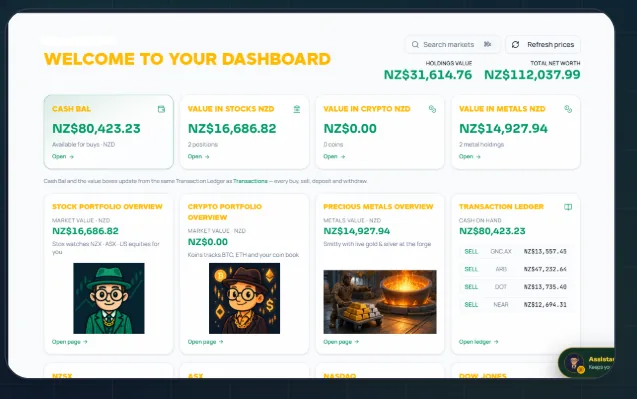Select the SELL NEAR ledger row
The image size is (637, 399).
click(x=516, y=305)
